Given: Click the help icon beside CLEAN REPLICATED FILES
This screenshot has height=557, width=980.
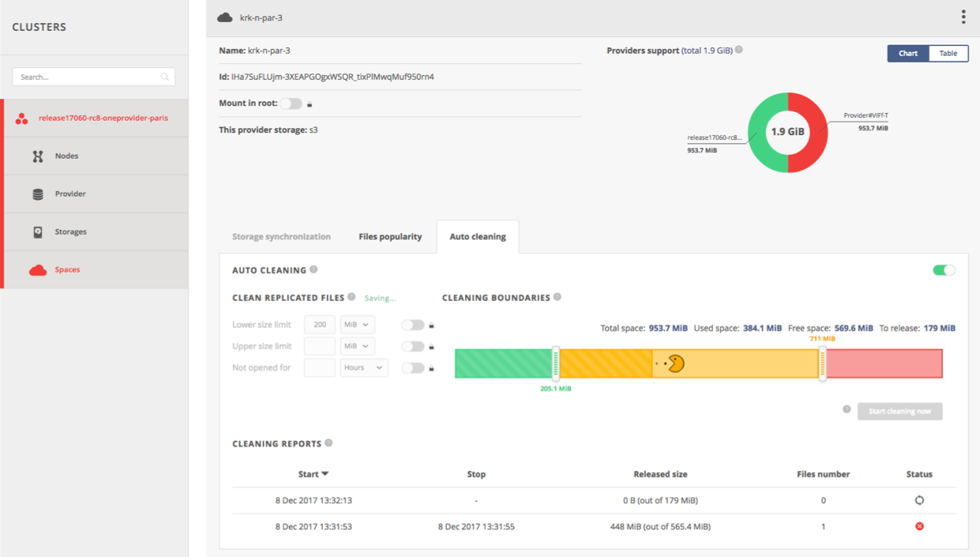Looking at the screenshot, I should click(x=351, y=297).
